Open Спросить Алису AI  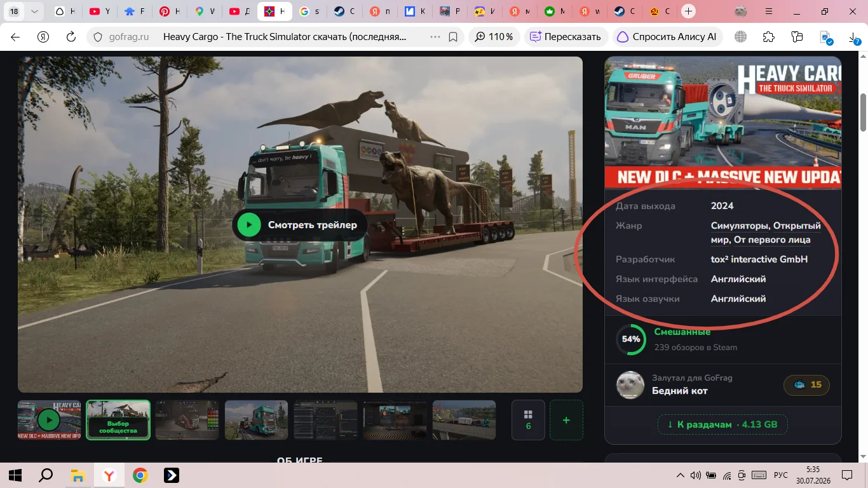click(667, 37)
